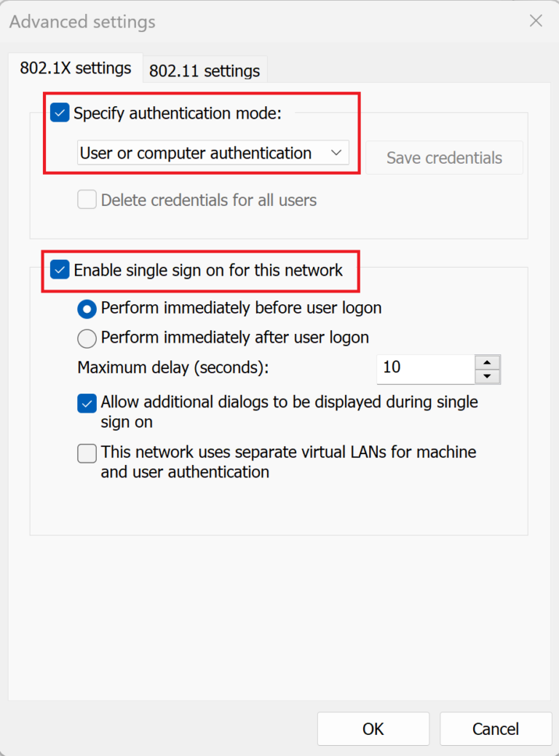Screen dimensions: 559x756
Task: Uncheck Allow additional dialogs during single sign on
Action: 87,403
